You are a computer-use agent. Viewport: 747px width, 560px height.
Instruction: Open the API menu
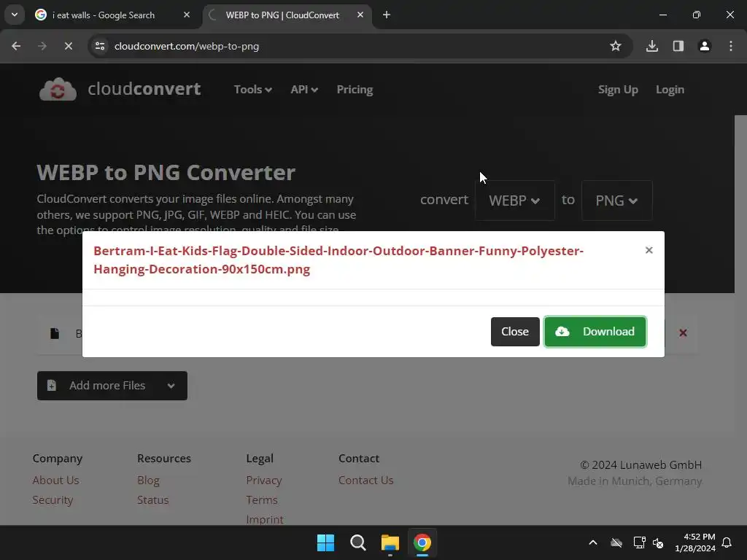[304, 90]
